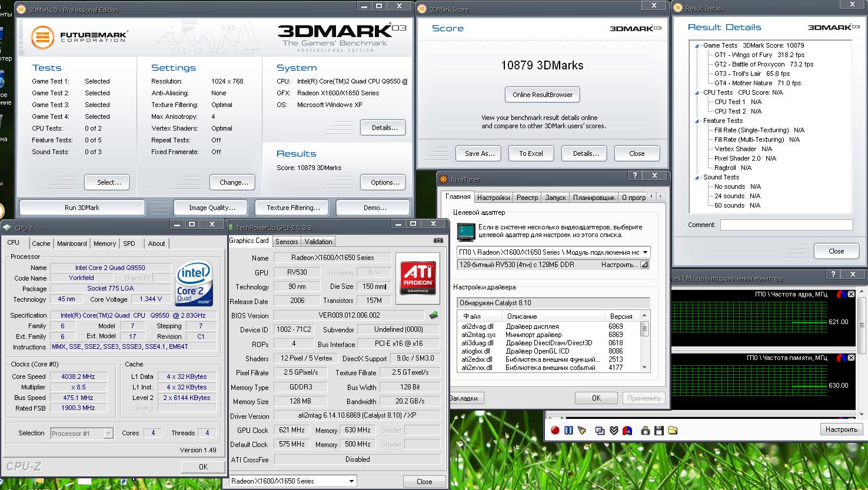Click magnet icon on core frequency graph
Screen dimensions: 868x490
(842, 294)
